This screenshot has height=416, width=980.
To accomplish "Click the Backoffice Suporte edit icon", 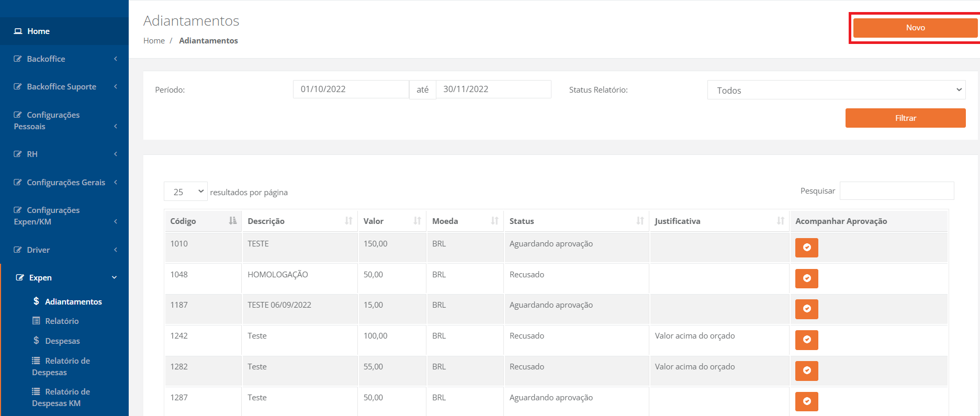I will (18, 87).
